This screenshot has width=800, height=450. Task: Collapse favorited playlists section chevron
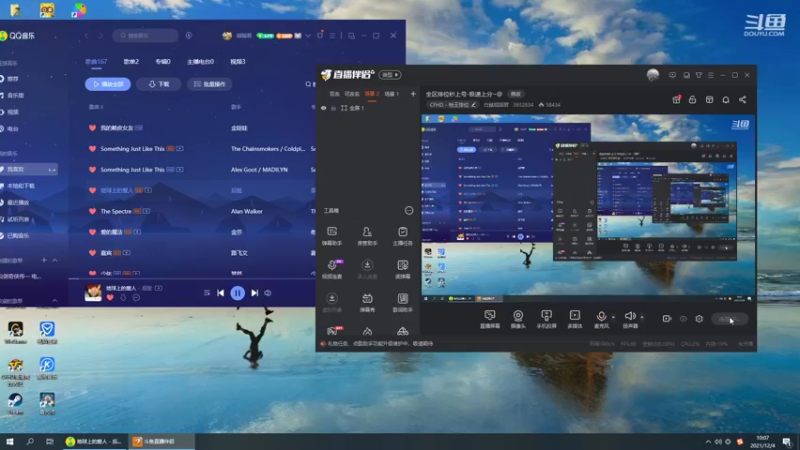[x=55, y=301]
